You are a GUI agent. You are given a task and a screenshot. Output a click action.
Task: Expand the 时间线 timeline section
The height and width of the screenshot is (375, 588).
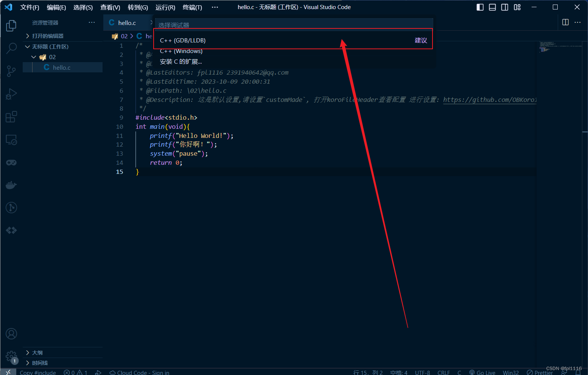click(63, 363)
